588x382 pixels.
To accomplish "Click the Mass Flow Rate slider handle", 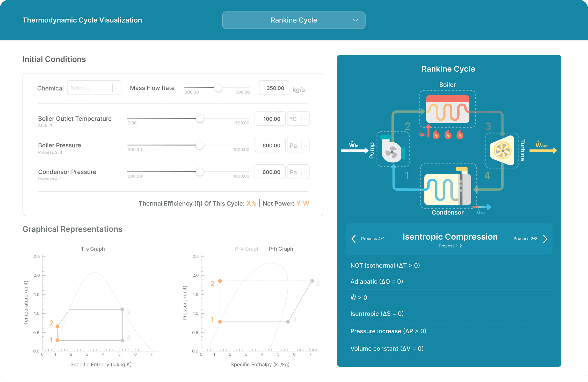I will 218,88.
